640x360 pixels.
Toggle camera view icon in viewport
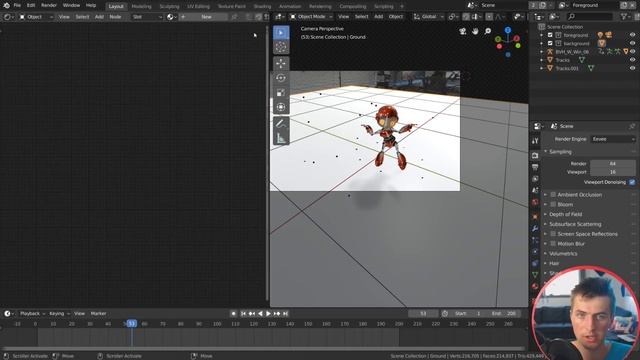[462, 31]
